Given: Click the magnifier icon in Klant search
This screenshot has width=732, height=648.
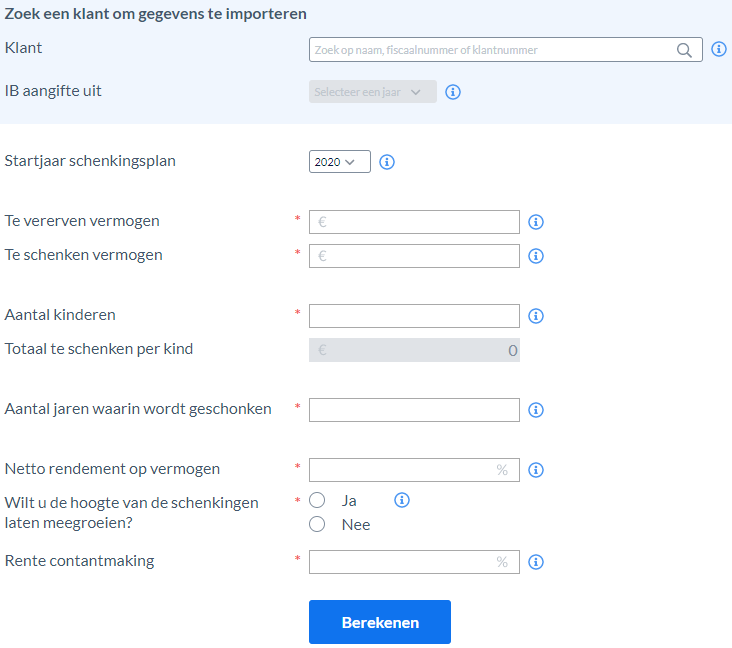Looking at the screenshot, I should click(684, 50).
